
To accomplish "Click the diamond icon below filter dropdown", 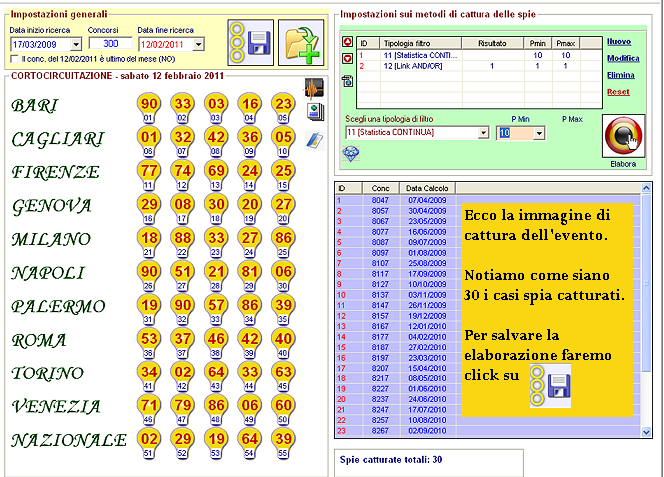I will coord(351,154).
